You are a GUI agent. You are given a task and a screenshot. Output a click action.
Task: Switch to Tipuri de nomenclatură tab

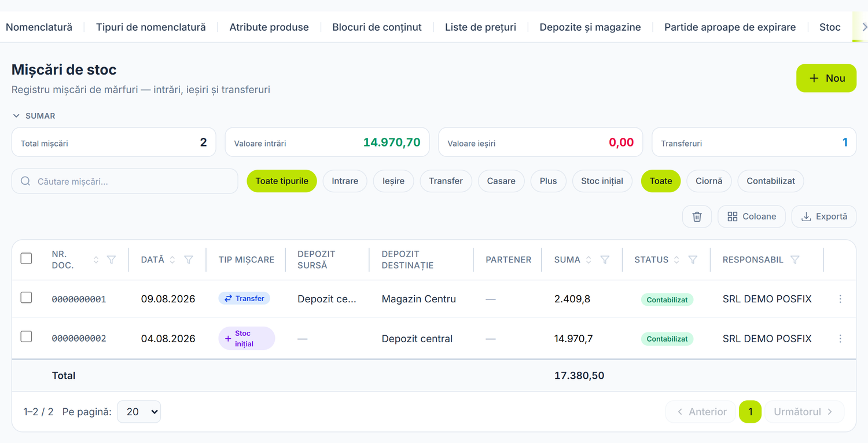click(x=151, y=27)
